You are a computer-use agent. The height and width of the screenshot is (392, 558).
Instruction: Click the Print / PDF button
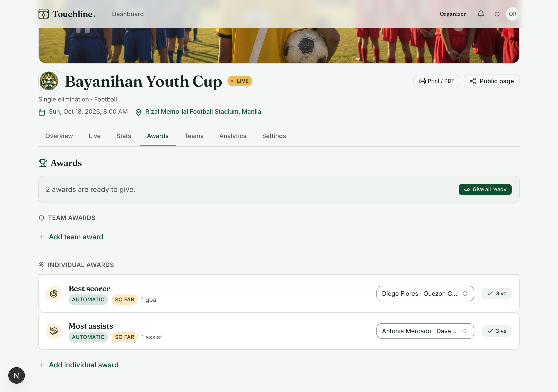437,81
